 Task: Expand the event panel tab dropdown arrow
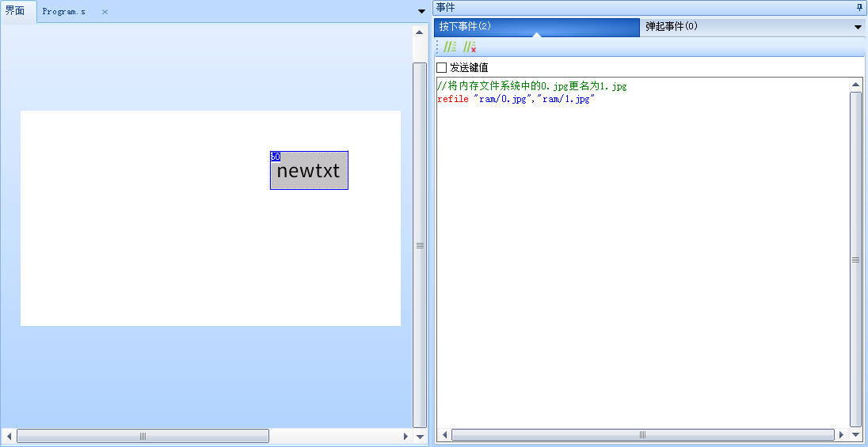(x=858, y=27)
